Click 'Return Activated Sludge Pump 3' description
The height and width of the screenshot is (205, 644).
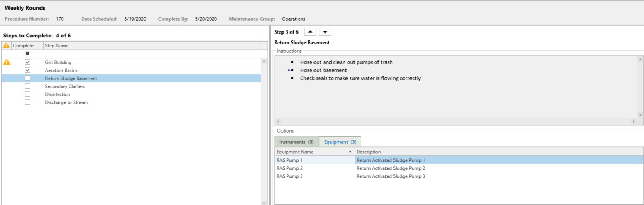point(391,176)
